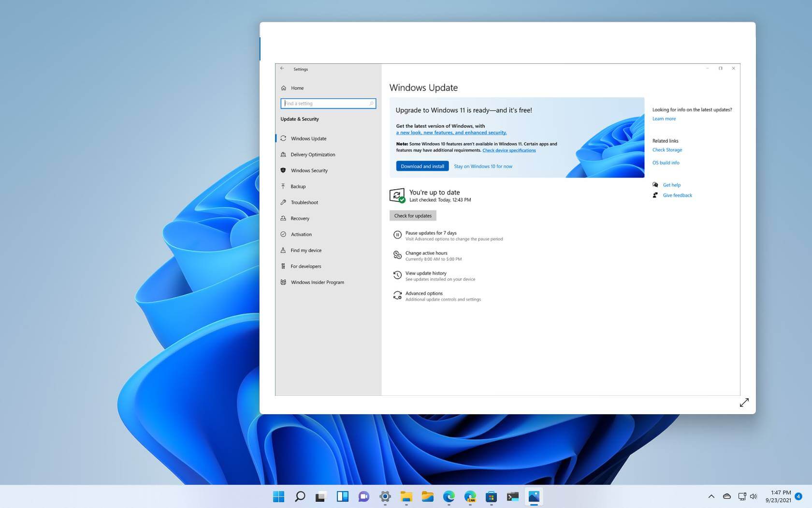Image resolution: width=812 pixels, height=508 pixels.
Task: Show hidden tray icons chevron
Action: pos(711,496)
